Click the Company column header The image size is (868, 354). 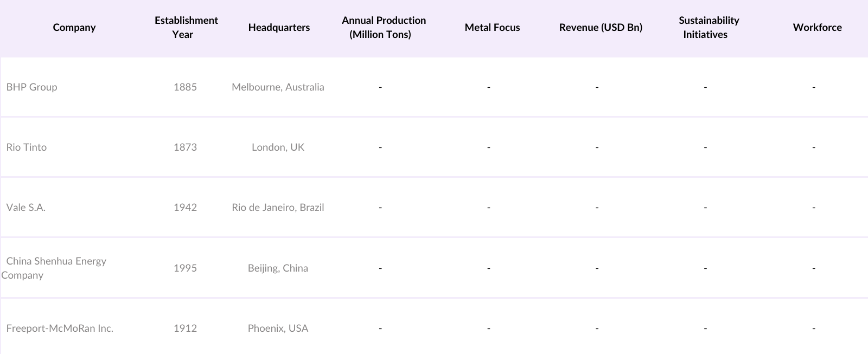pyautogui.click(x=74, y=28)
